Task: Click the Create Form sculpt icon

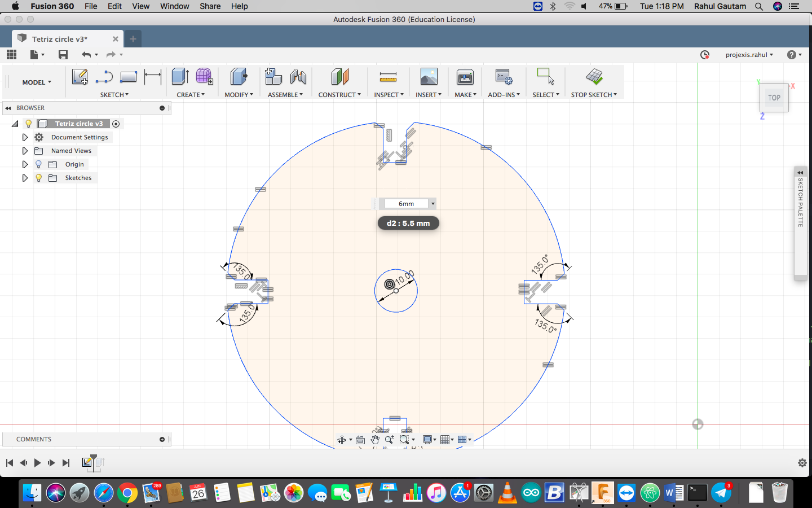Action: click(204, 77)
